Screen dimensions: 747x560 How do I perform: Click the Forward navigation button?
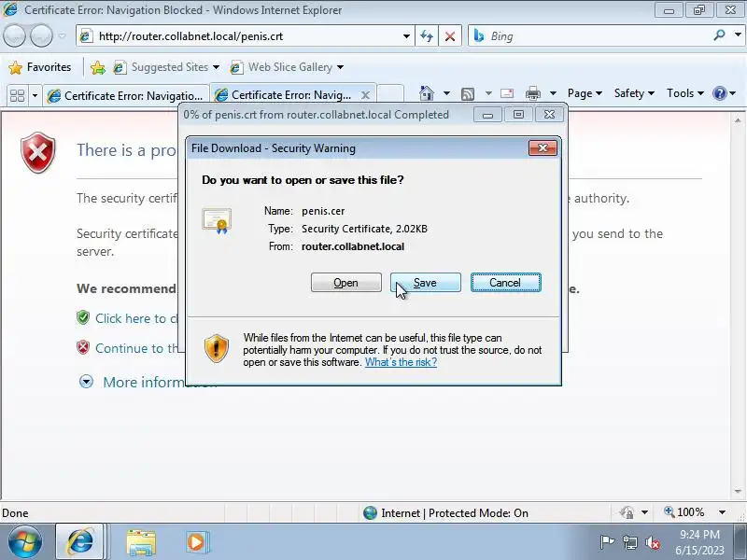click(x=41, y=35)
